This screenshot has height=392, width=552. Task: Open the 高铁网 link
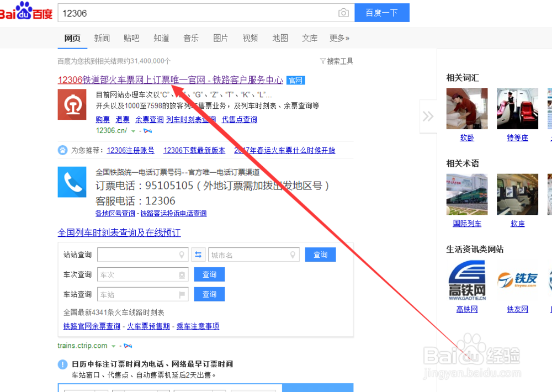(467, 309)
